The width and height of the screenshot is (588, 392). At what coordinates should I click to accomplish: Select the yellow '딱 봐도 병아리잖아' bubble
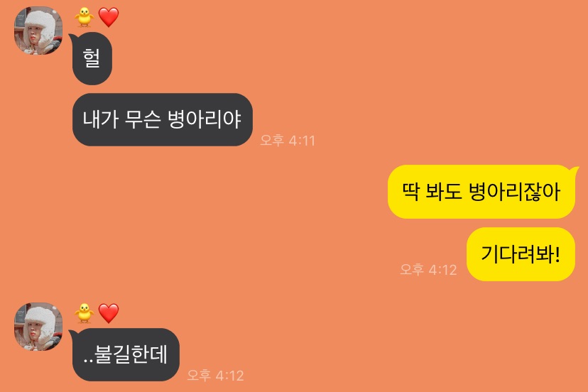pos(481,192)
